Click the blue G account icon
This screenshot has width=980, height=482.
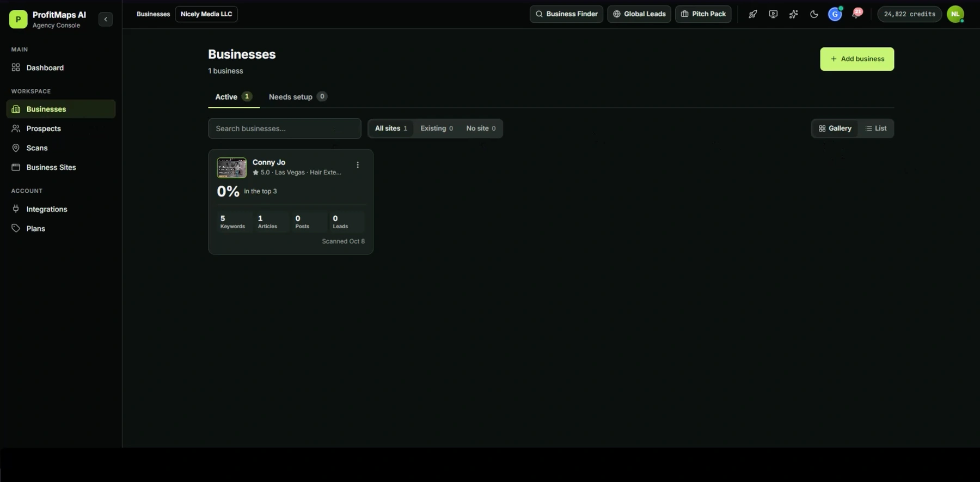point(835,14)
